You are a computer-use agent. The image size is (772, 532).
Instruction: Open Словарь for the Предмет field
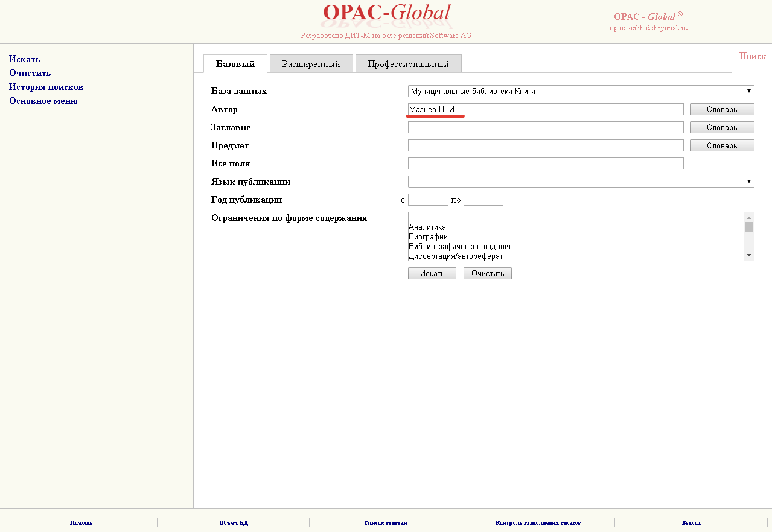[722, 145]
